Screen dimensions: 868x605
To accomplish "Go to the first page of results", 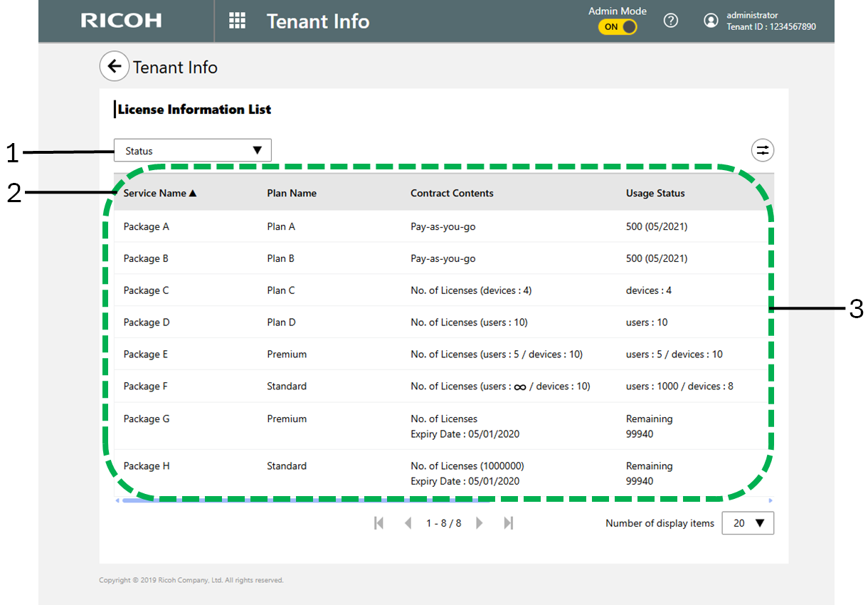I will coord(379,523).
